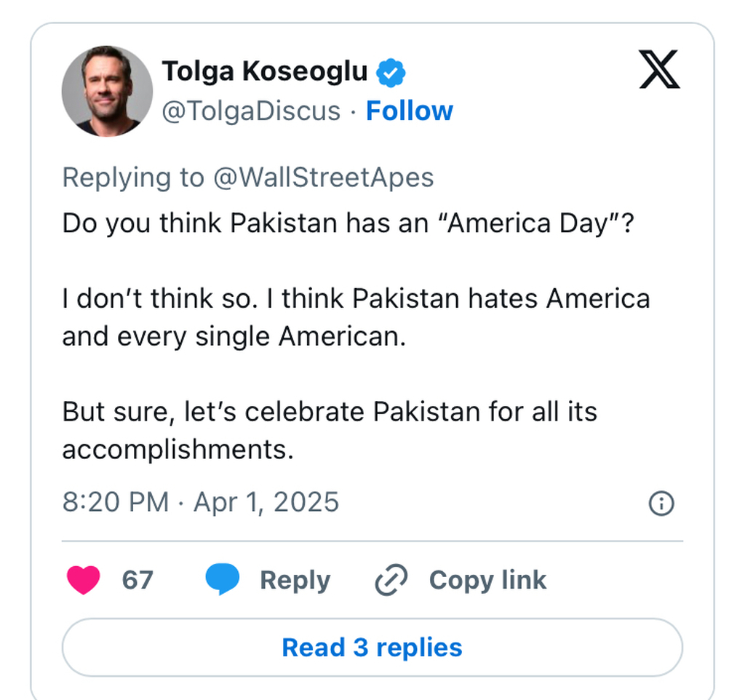Click the display name Tolga Koseoglu
The width and height of the screenshot is (745, 700).
[x=265, y=72]
